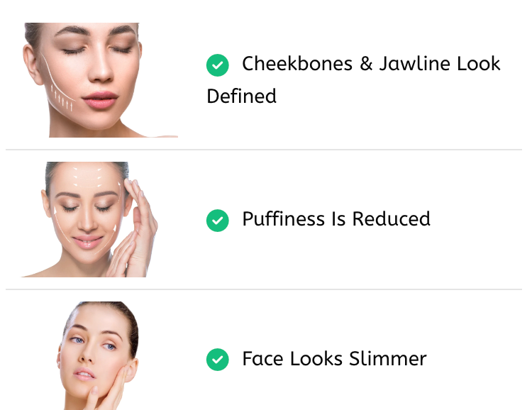Click the green checkmark beside Cheekbones & Jawline
This screenshot has width=532, height=410.
click(218, 65)
